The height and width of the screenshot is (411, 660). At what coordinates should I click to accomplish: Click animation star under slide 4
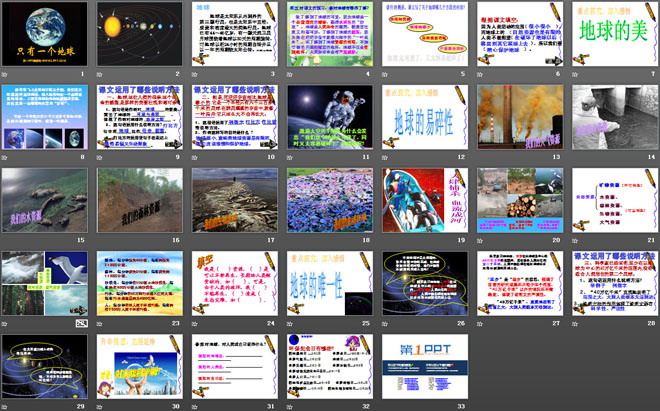290,75
